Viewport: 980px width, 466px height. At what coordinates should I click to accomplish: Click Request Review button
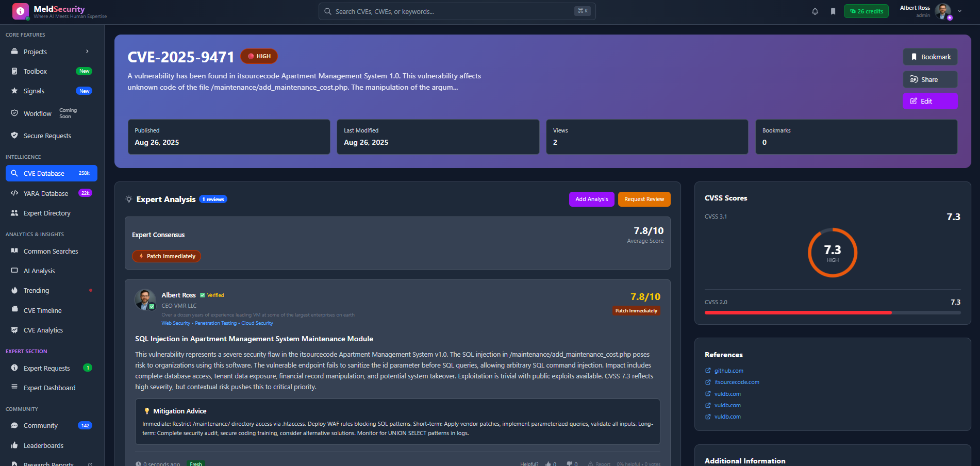[x=644, y=199]
